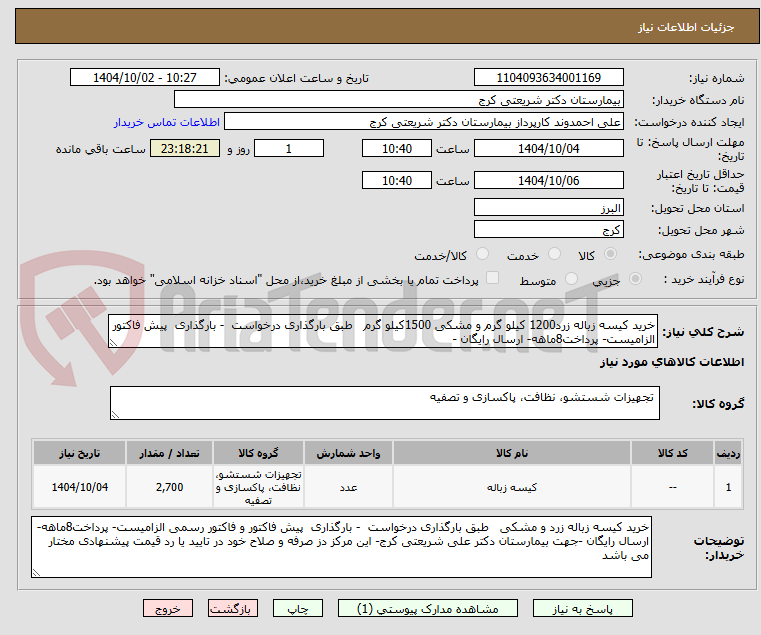Viewport: 761px width, 635px height.
Task: Click the response deadline date 1404/10/04 field
Action: pos(548,149)
